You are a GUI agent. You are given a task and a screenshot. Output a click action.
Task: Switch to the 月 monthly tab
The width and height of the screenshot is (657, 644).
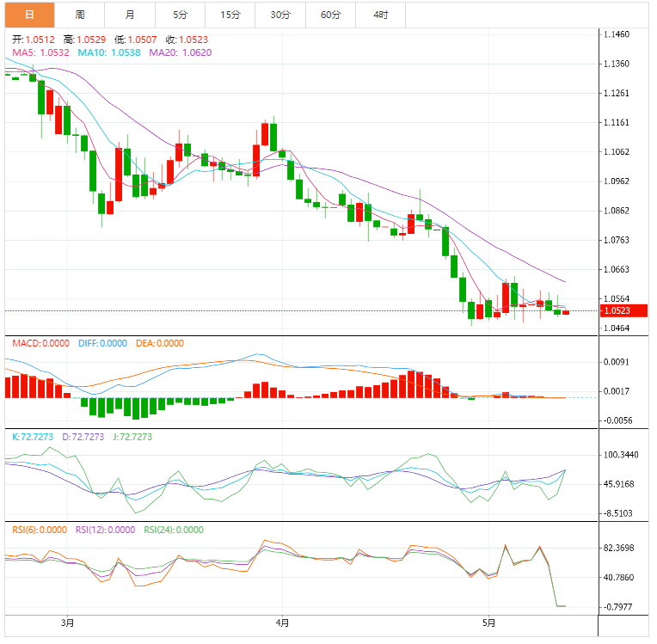tap(130, 15)
